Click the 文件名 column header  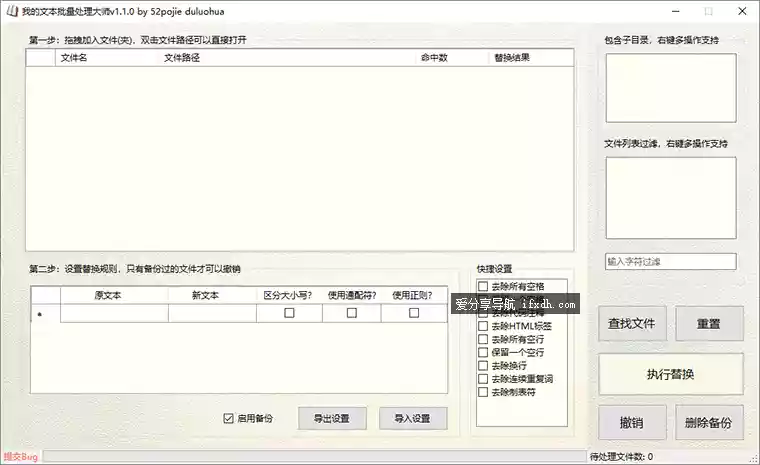point(107,58)
